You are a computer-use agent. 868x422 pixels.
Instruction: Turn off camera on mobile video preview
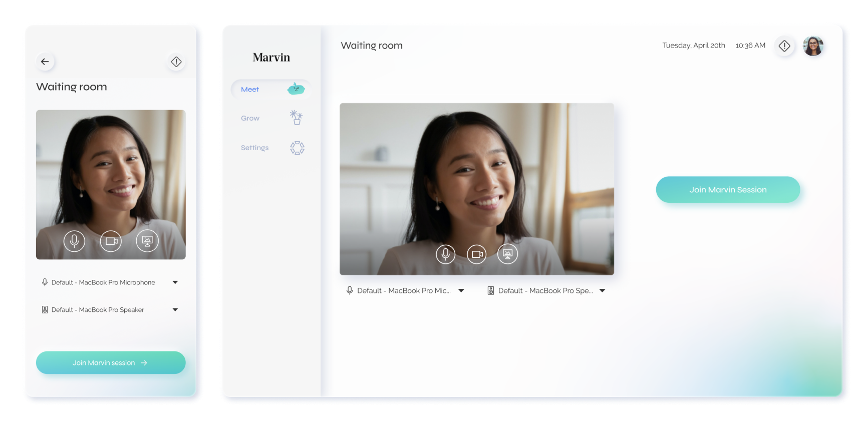(x=111, y=241)
